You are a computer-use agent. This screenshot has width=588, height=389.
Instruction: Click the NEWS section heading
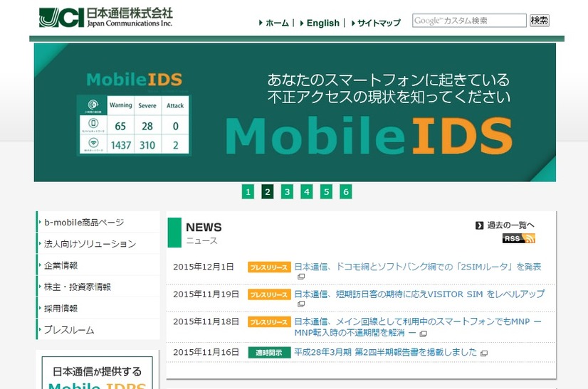point(204,227)
